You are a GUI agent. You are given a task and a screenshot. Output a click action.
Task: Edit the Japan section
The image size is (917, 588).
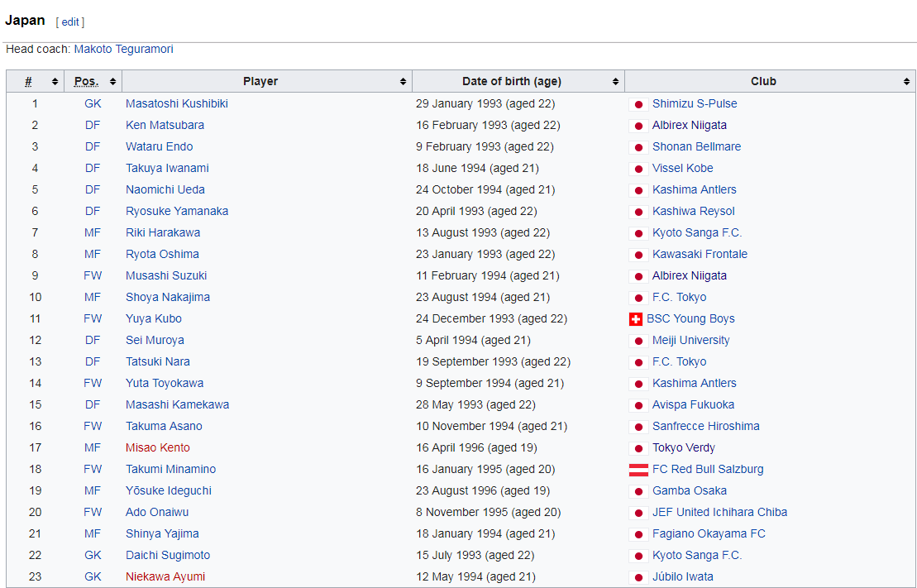coord(70,22)
